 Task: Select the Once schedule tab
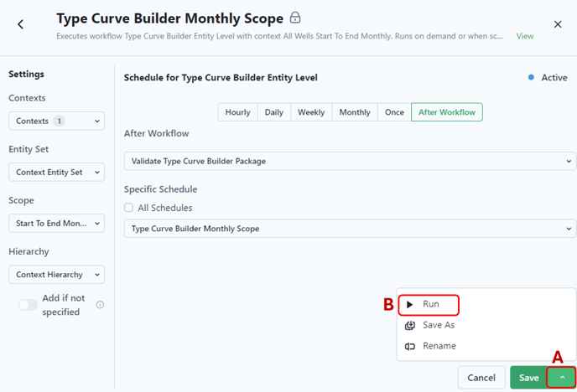pyautogui.click(x=394, y=112)
